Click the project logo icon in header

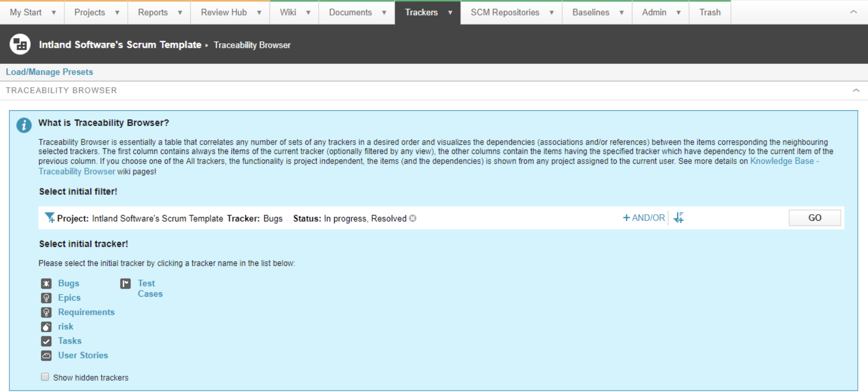pos(20,44)
